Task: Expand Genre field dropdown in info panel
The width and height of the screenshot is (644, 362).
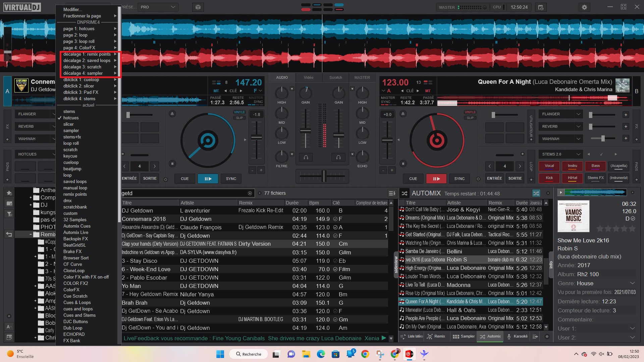Action: (632, 283)
